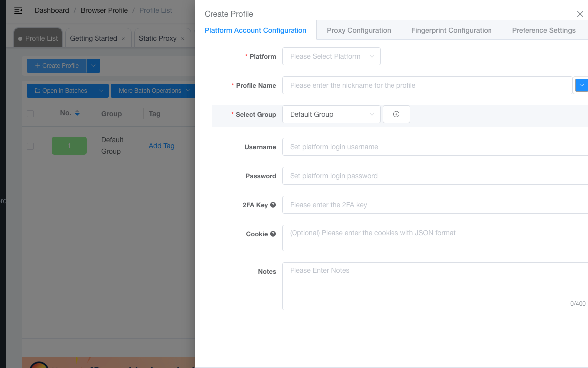Click the Add Tag link
The width and height of the screenshot is (588, 368).
click(x=161, y=146)
